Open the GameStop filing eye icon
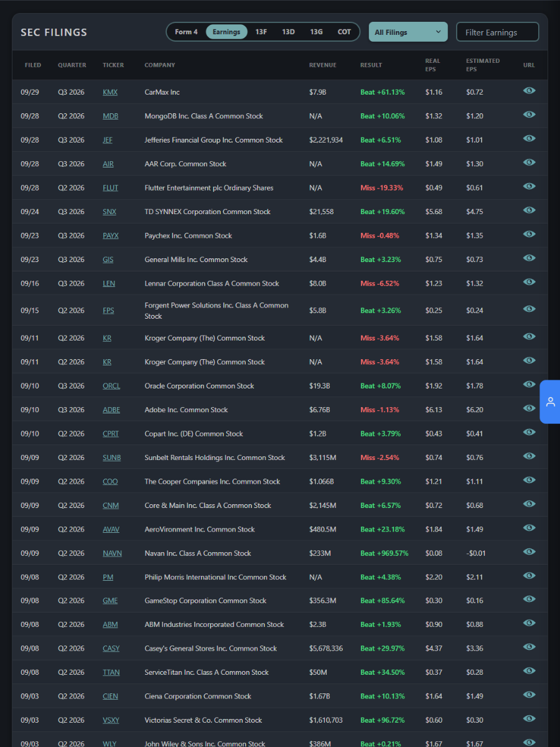 [529, 599]
